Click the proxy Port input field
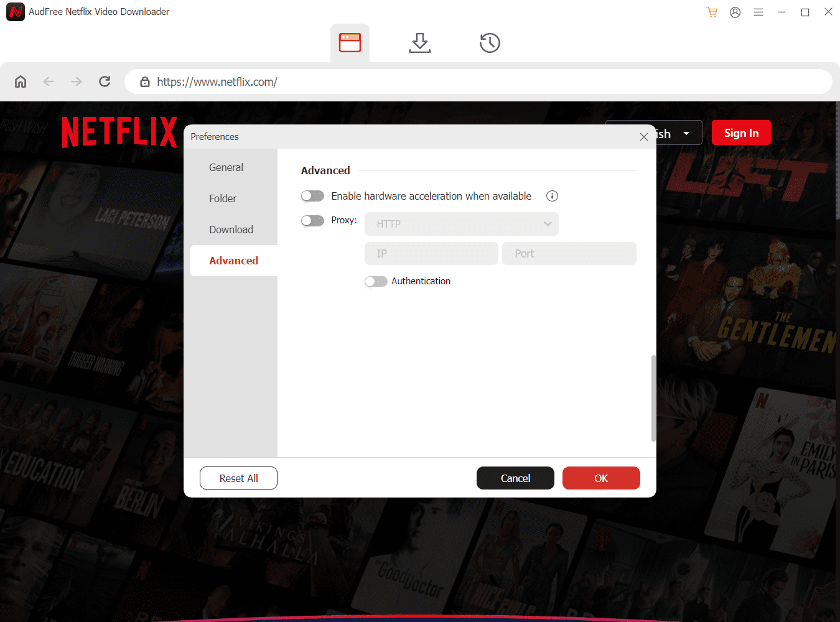Screen dimensions: 840x622 click(569, 254)
